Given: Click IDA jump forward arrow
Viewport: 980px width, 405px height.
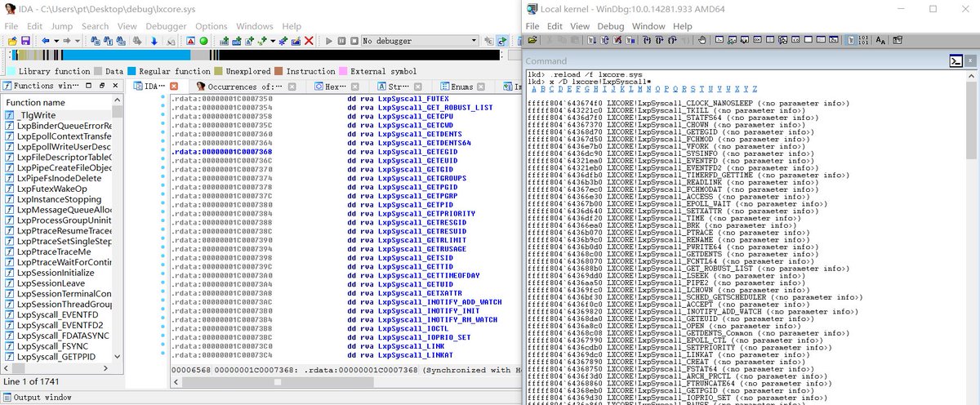Looking at the screenshot, I should click(66, 41).
